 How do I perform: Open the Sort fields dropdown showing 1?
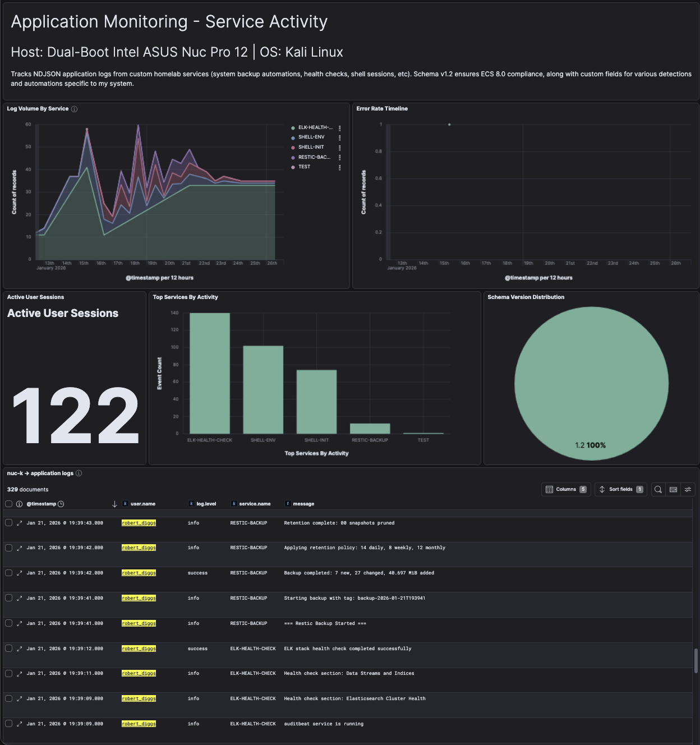point(620,489)
